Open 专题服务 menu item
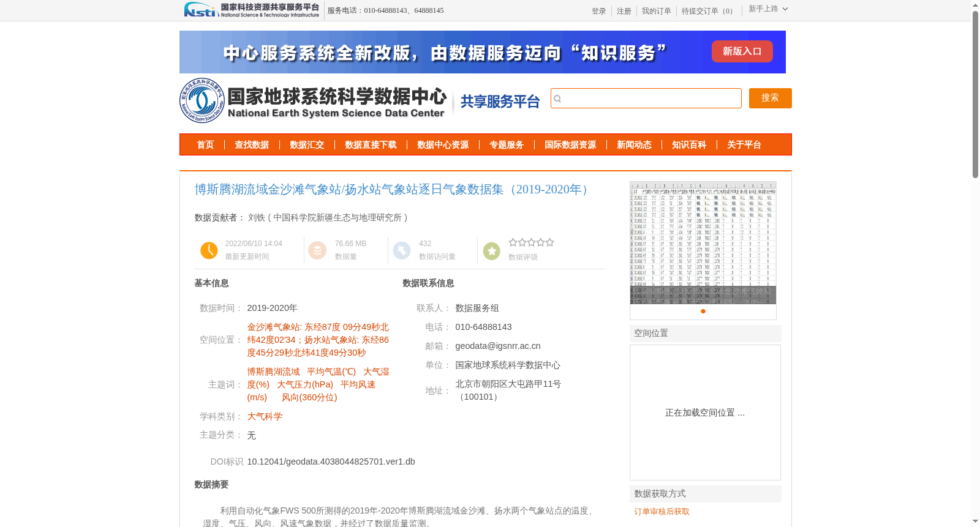 pos(507,144)
